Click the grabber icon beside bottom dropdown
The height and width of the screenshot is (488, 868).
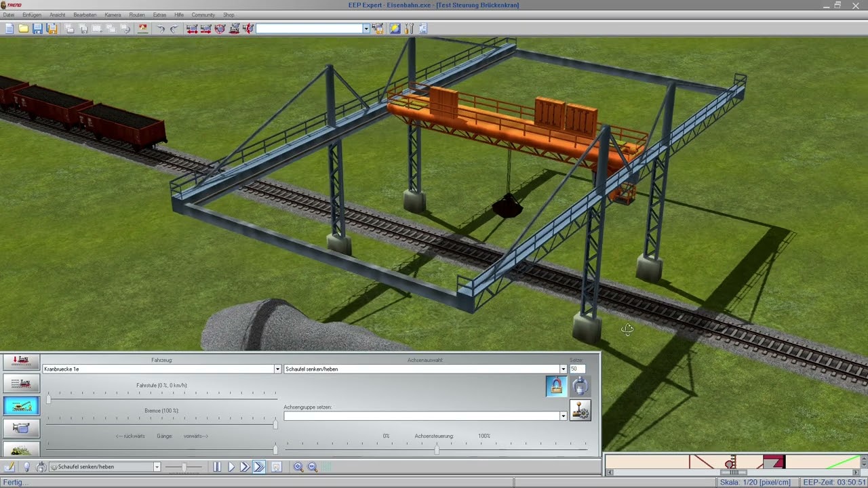(41, 467)
